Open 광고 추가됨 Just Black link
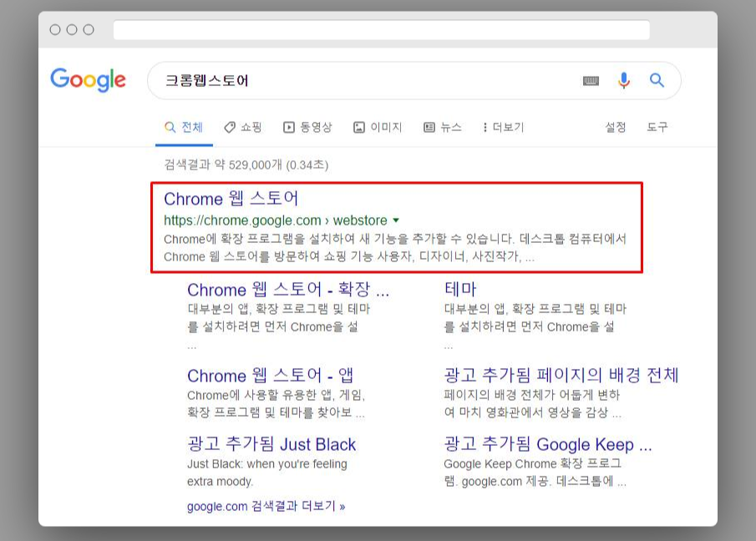 271,444
